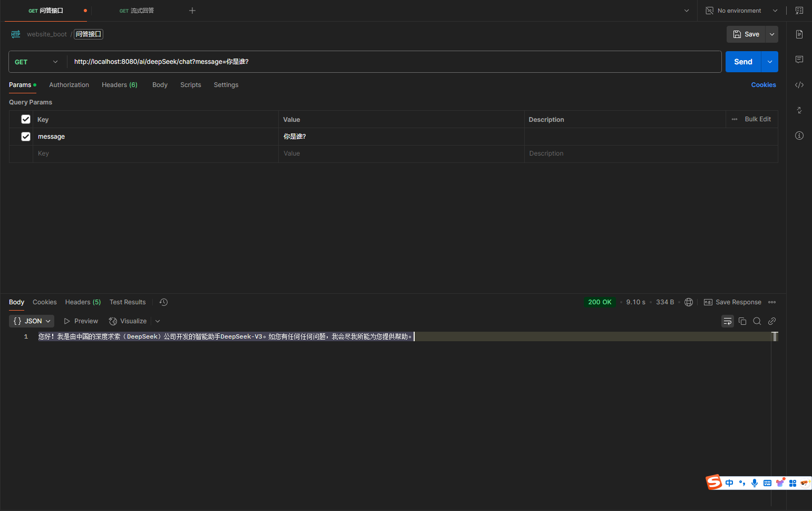Open the response Test Results tab
Viewport: 812px width, 511px height.
tap(128, 302)
